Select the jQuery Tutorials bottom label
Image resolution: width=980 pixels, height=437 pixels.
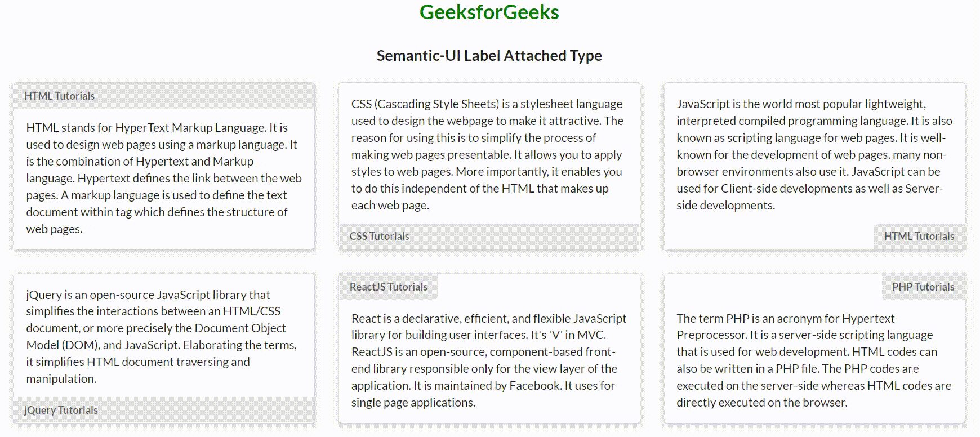[61, 410]
